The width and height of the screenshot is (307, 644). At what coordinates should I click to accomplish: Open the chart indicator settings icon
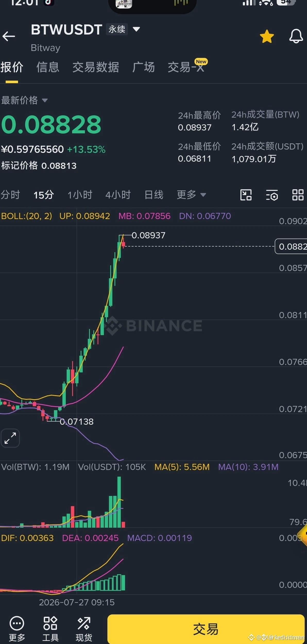tap(272, 195)
